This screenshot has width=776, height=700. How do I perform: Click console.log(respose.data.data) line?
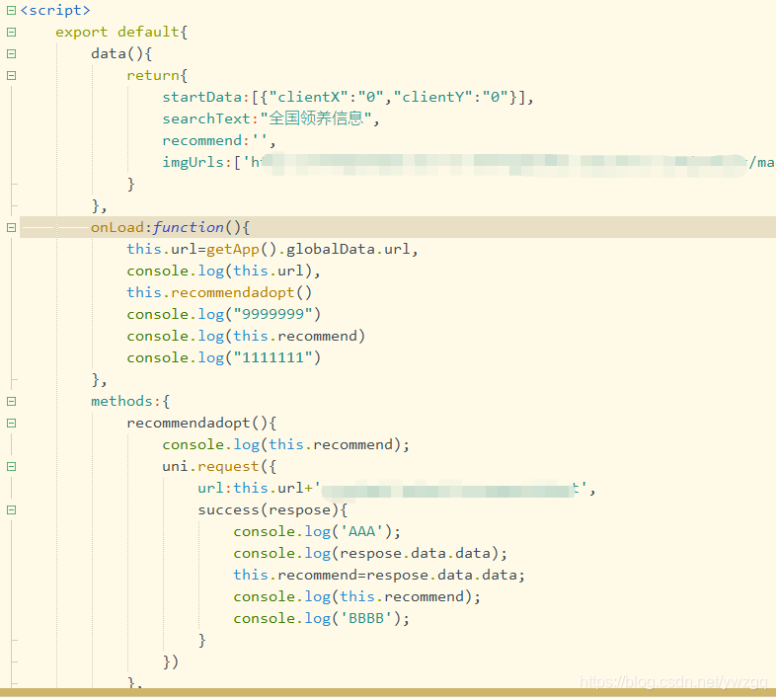coord(370,554)
